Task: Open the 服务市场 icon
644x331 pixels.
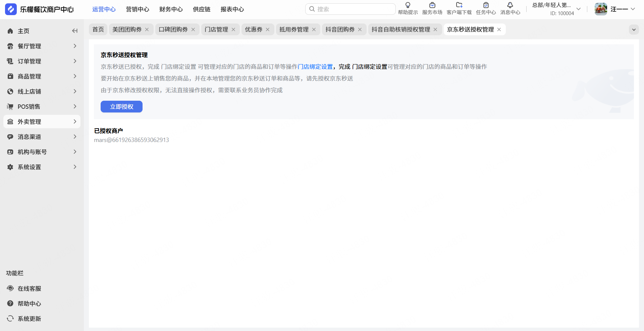Action: click(432, 5)
